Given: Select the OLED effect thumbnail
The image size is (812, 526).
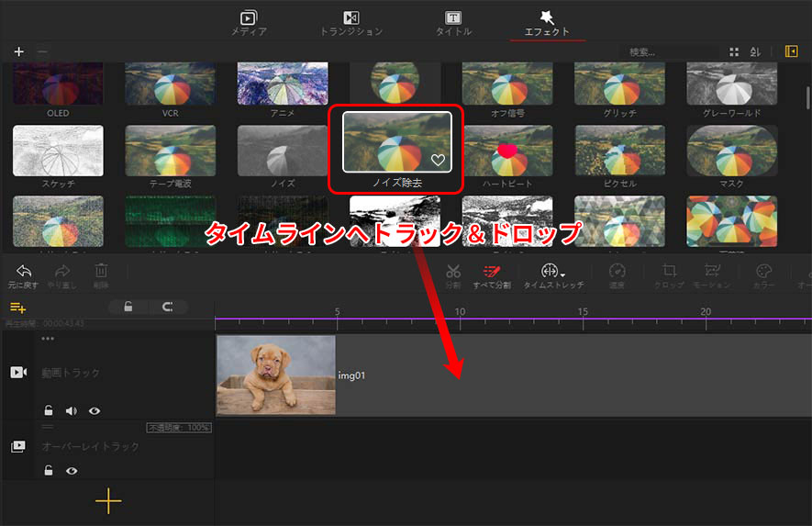Looking at the screenshot, I should (x=58, y=84).
